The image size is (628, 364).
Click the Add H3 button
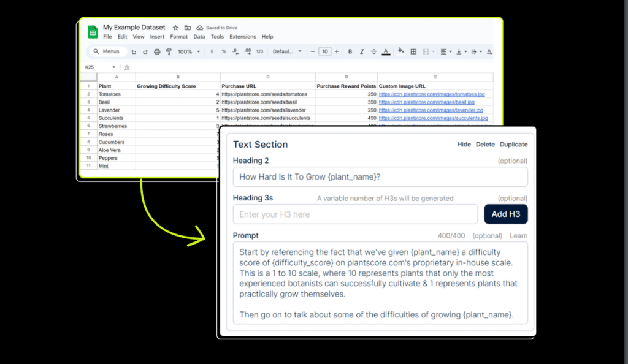[x=506, y=214]
